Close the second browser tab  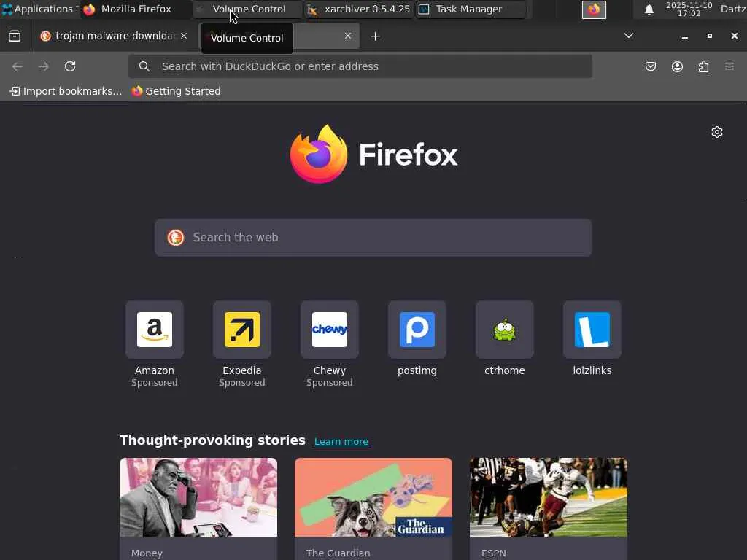[348, 36]
